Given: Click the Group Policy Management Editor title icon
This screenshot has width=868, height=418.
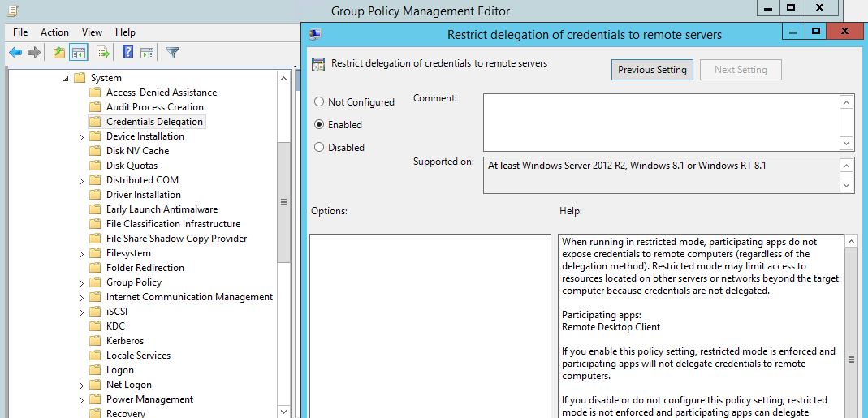Looking at the screenshot, I should [x=15, y=10].
